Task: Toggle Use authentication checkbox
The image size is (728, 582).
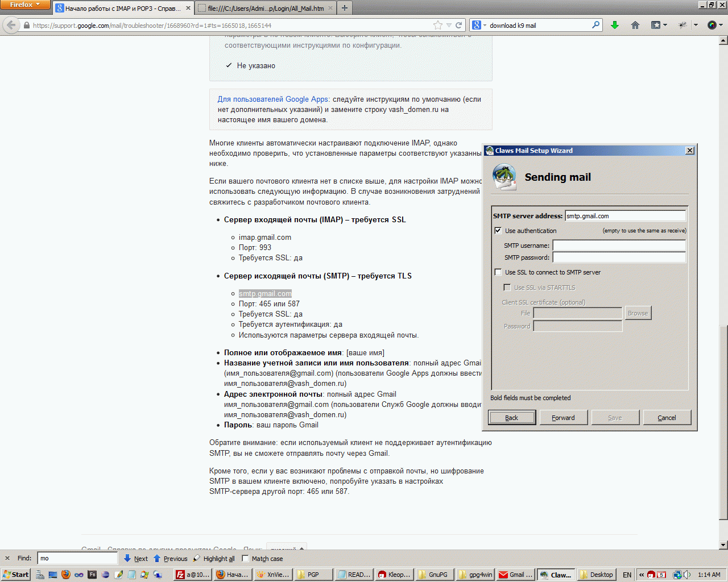Action: 498,231
